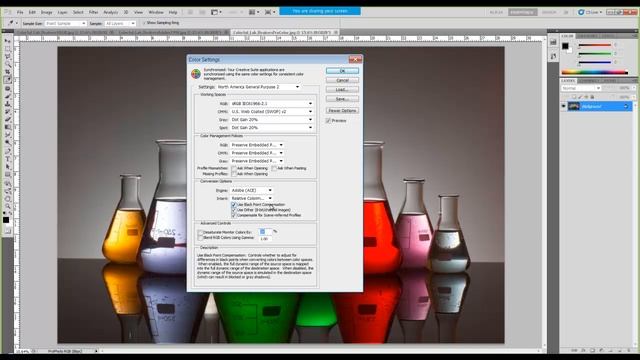Click the red slider in Color panel

coord(595,45)
